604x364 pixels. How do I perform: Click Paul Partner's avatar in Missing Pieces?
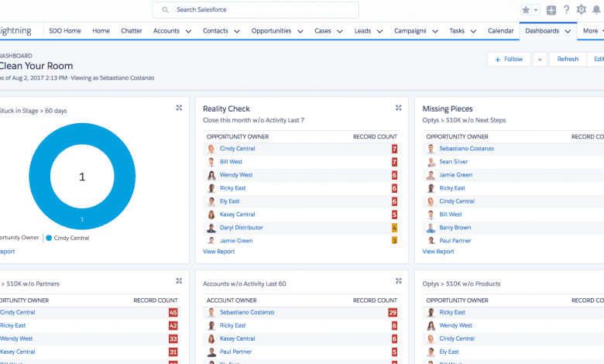431,241
